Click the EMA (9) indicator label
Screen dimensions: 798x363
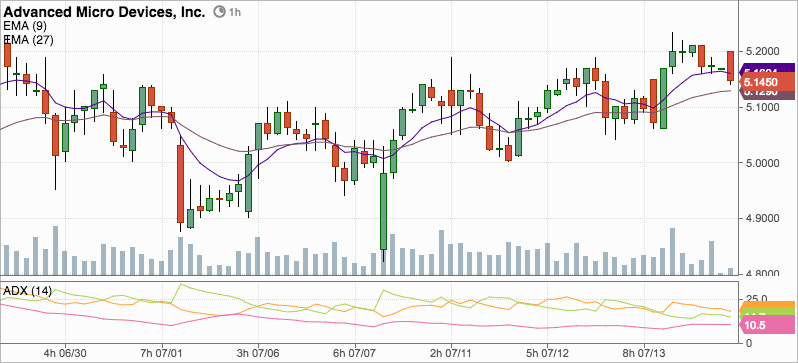[25, 26]
